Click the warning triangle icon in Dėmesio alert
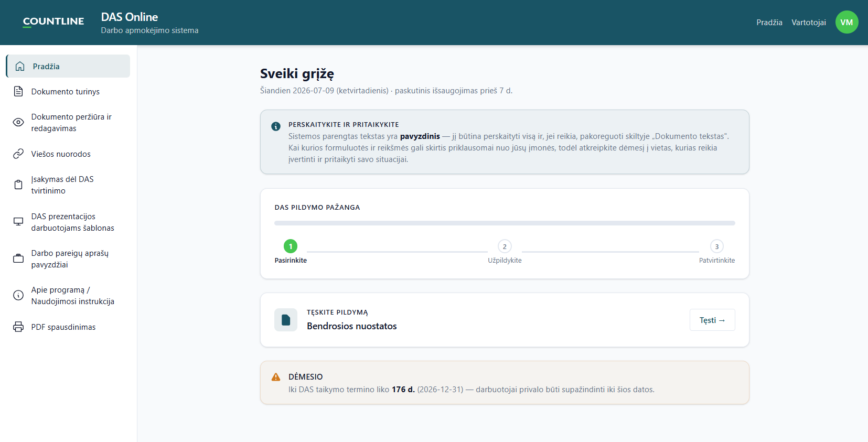Screen dimensions: 868x442 tap(276, 377)
